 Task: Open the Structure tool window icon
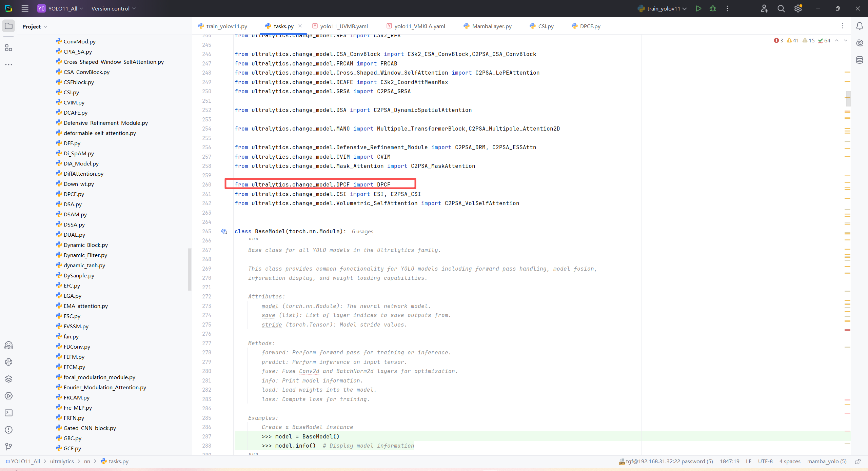[x=9, y=48]
